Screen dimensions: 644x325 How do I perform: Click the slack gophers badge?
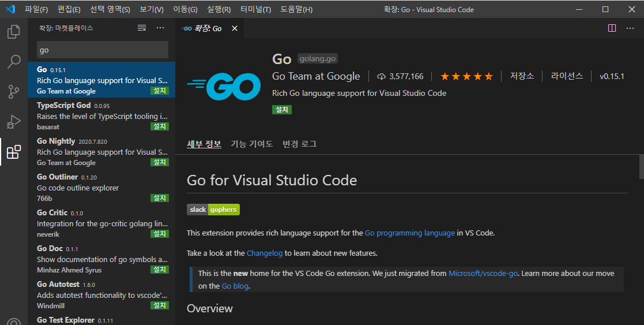point(213,210)
